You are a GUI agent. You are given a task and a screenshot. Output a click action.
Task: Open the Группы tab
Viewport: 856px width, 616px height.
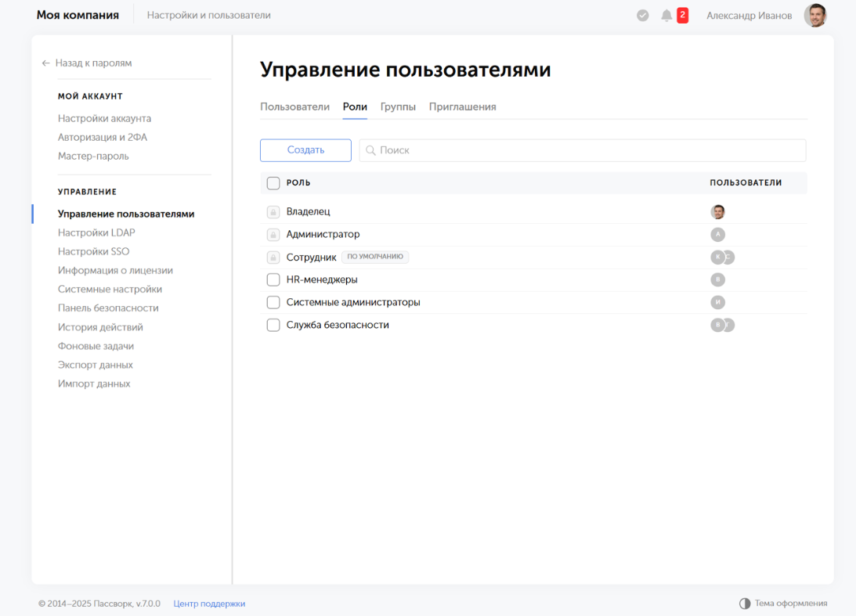[398, 107]
